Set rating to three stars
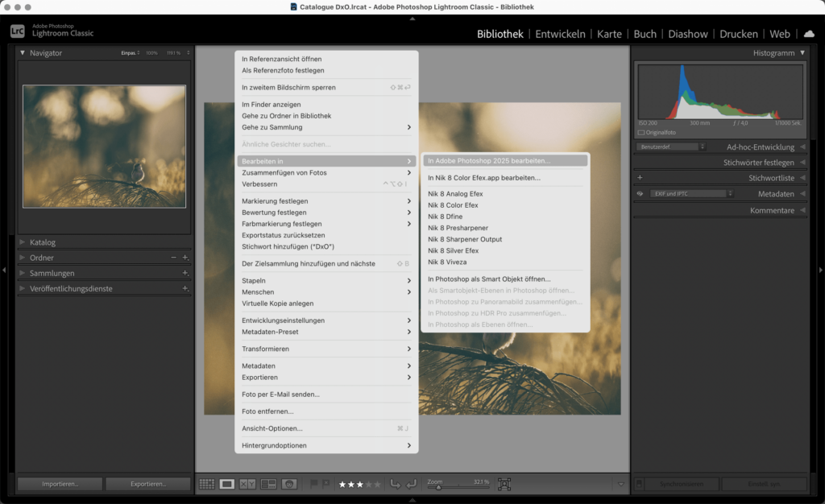Image resolution: width=825 pixels, height=504 pixels. click(360, 485)
